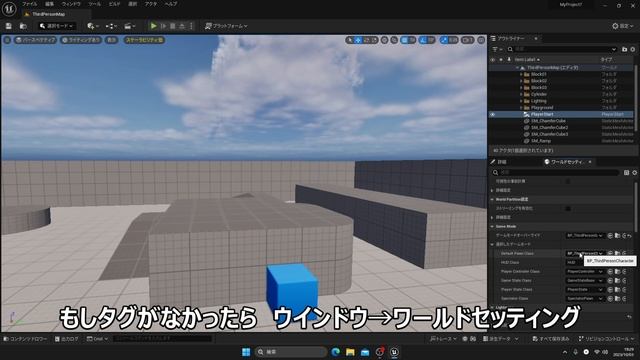This screenshot has width=640, height=360.
Task: Open the Platforms dropdown
Action: click(226, 26)
